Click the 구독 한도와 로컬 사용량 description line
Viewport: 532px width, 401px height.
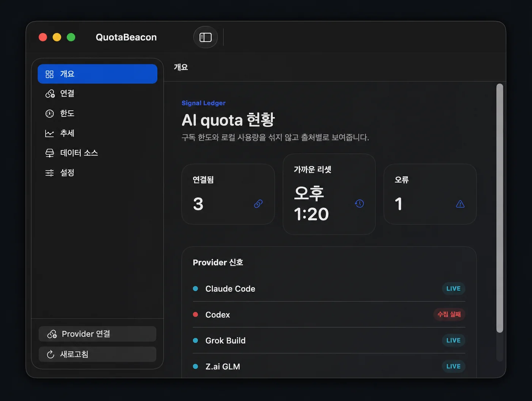pyautogui.click(x=275, y=137)
